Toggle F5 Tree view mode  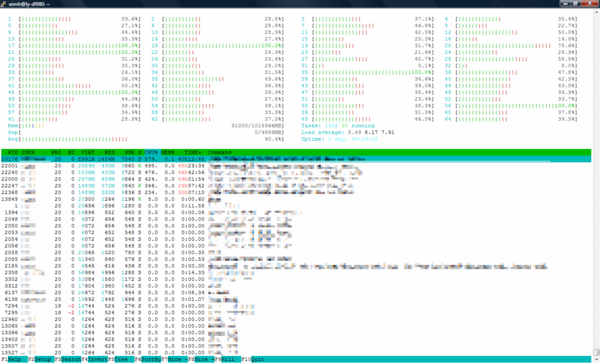coord(121,360)
